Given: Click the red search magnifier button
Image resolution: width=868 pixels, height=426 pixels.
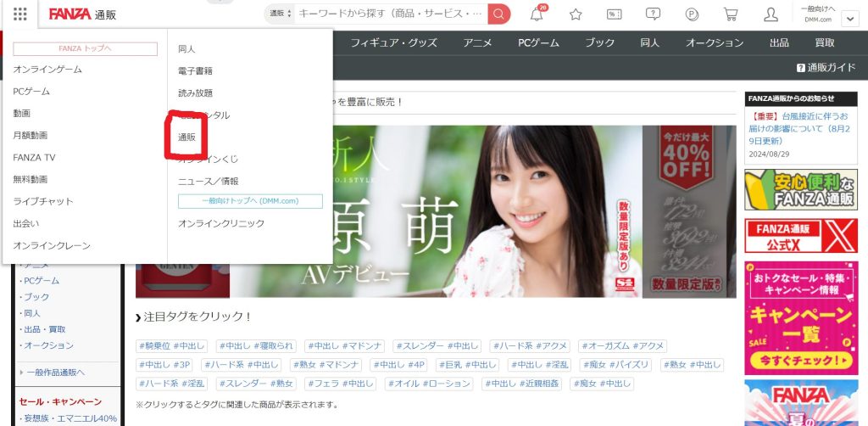Looking at the screenshot, I should (x=499, y=14).
